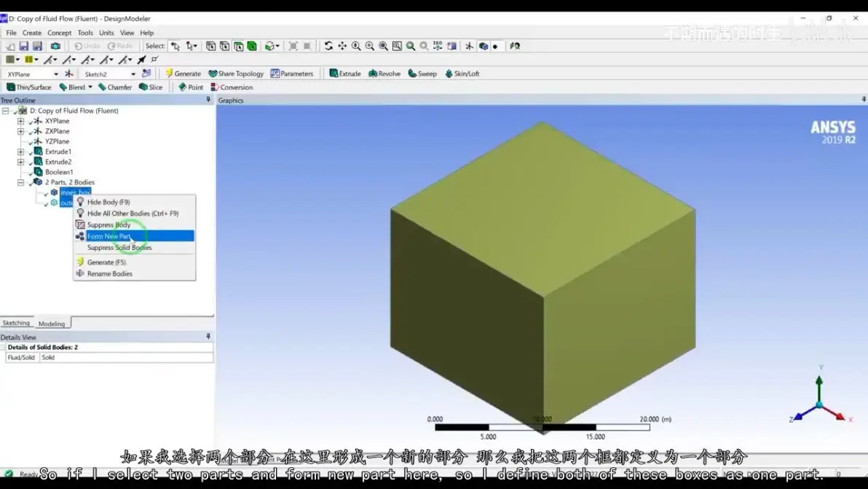
Task: Select the Extrude tool
Action: coord(345,73)
